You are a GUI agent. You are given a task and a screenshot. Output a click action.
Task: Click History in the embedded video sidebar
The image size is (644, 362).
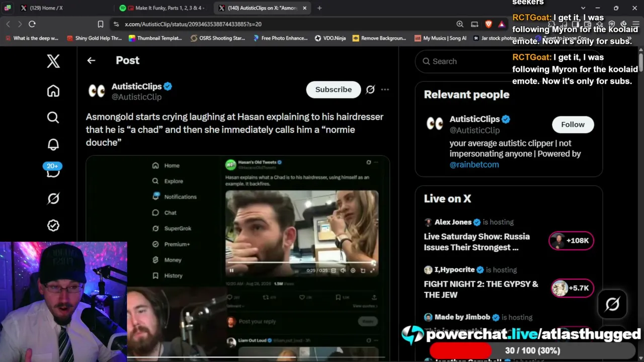(167, 276)
